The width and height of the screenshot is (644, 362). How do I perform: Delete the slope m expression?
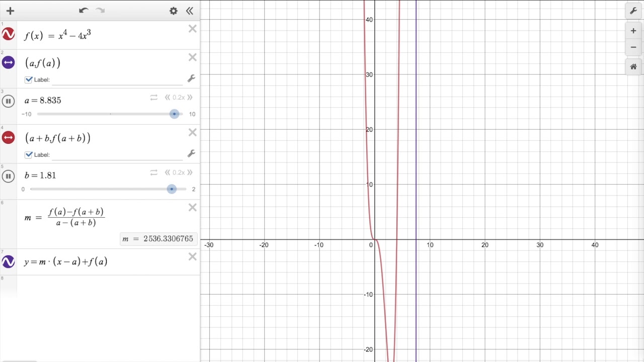tap(192, 207)
